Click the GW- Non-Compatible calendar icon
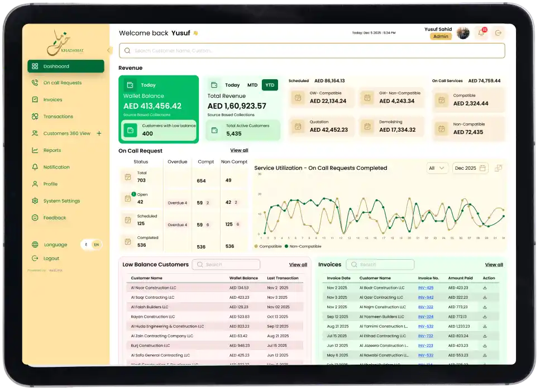540x392 pixels. coord(367,98)
